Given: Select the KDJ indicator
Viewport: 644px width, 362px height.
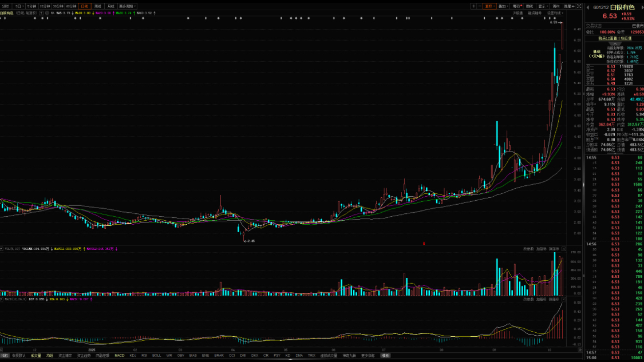Looking at the screenshot, I should point(133,356).
